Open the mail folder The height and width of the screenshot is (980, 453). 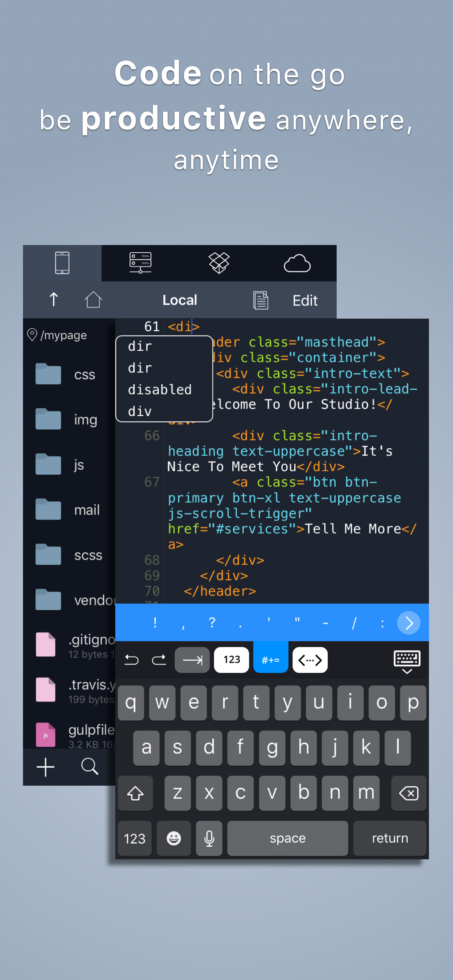[x=69, y=509]
